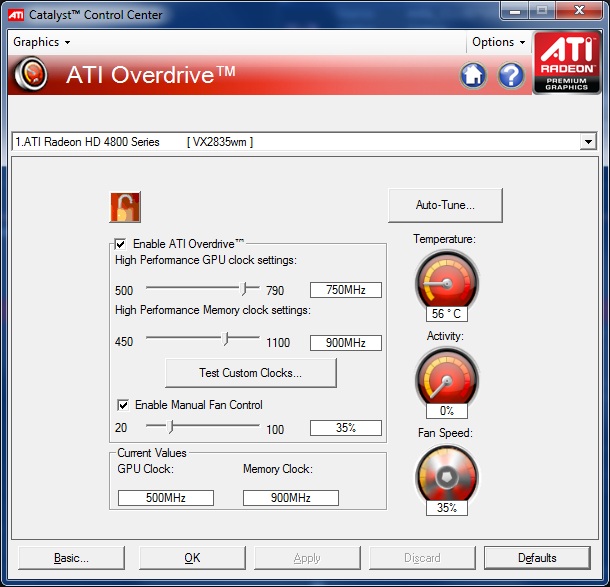Click the Test Custom Clocks button
Viewport: 610px width, 587px height.
click(251, 373)
